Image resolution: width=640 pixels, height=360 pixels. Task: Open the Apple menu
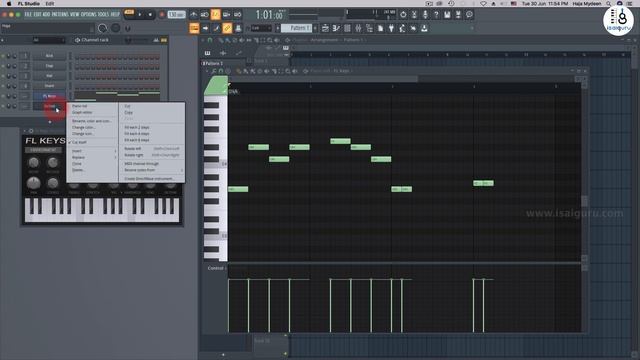coord(9,3)
